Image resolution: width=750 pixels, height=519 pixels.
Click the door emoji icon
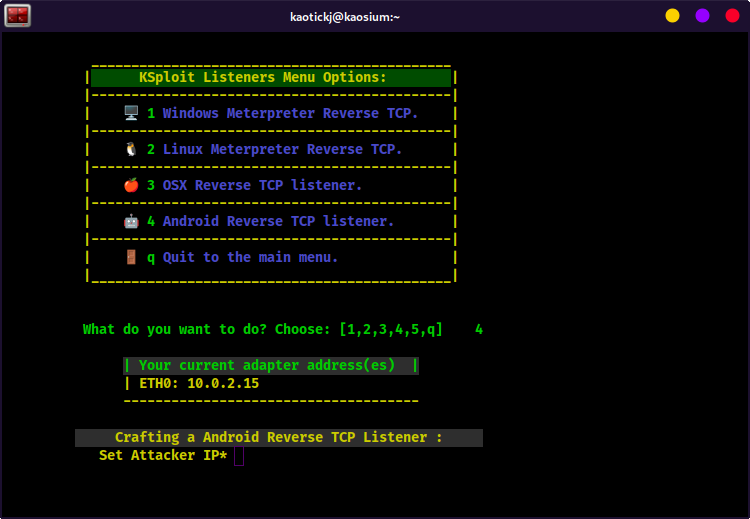pyautogui.click(x=131, y=257)
